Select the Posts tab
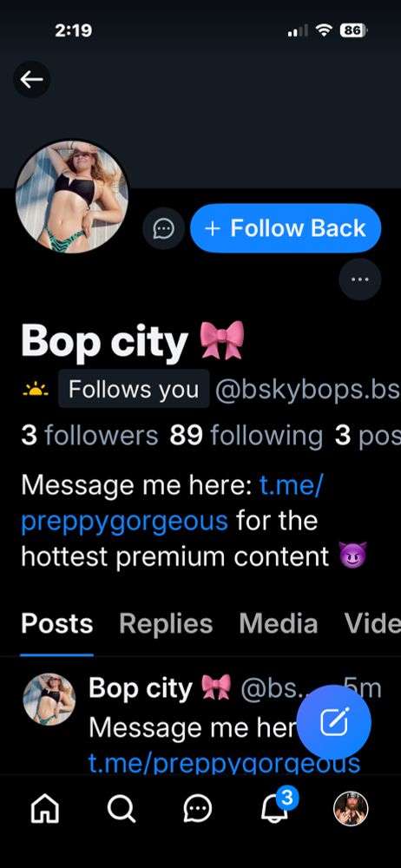Viewport: 401px width, 868px height. tap(56, 624)
